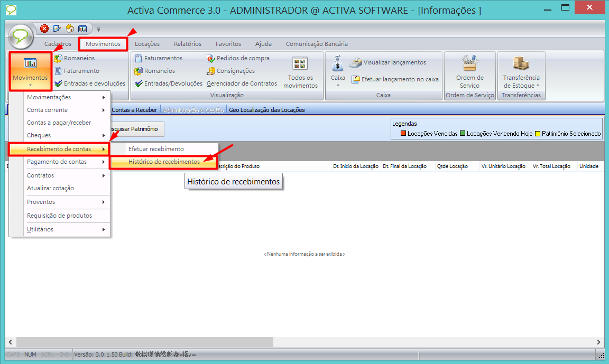Open Ordem de Serviço toolbox icon

(469, 64)
